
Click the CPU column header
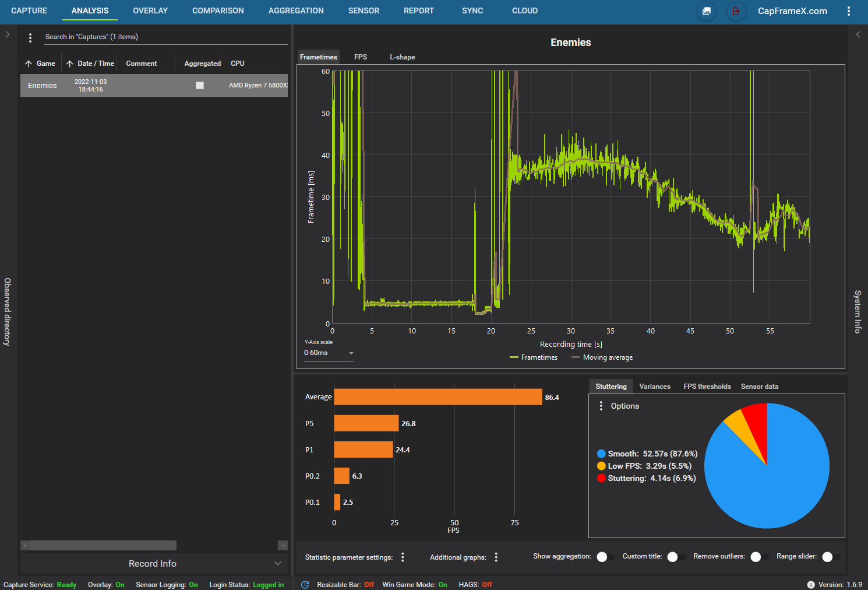pyautogui.click(x=238, y=64)
